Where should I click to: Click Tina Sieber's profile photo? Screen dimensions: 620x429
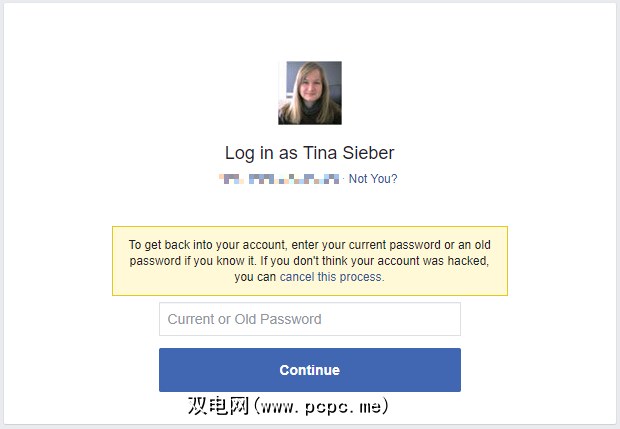click(309, 93)
